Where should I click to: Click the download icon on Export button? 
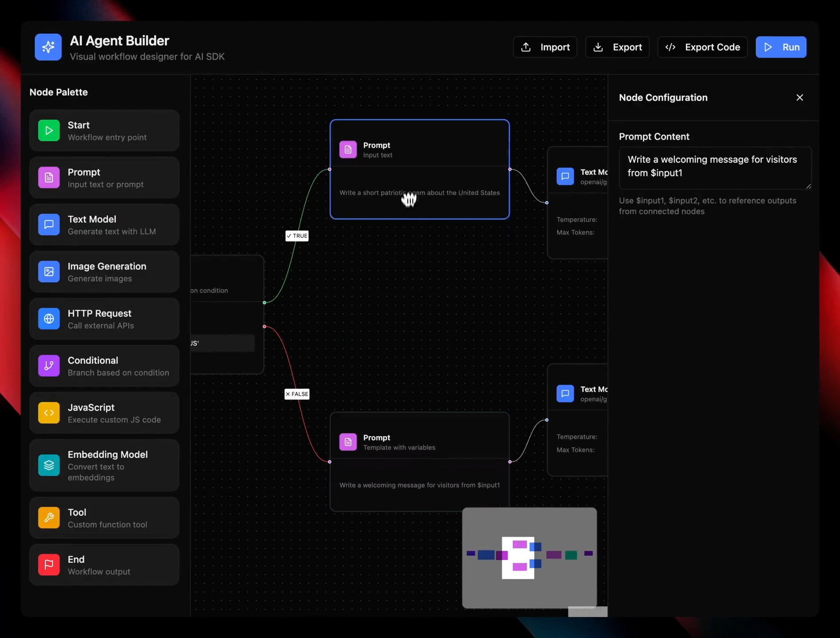[x=598, y=47]
